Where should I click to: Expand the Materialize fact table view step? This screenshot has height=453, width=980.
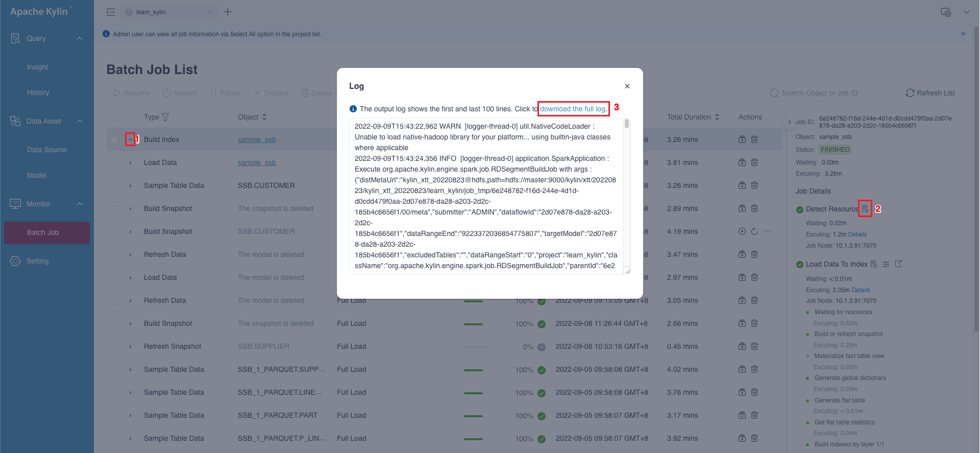pyautogui.click(x=807, y=356)
